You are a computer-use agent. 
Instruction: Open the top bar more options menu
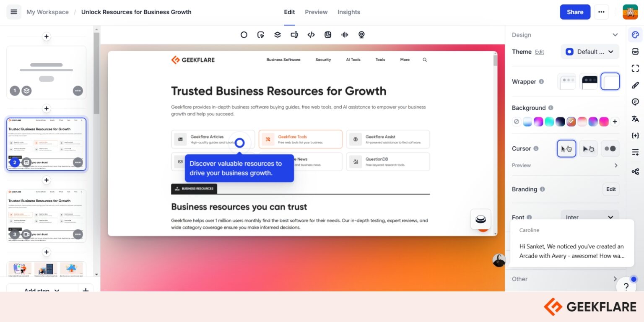602,12
